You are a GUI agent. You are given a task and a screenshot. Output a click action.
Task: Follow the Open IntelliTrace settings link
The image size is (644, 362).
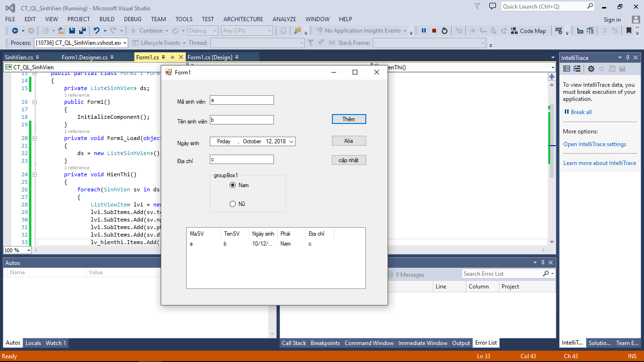coord(595,144)
